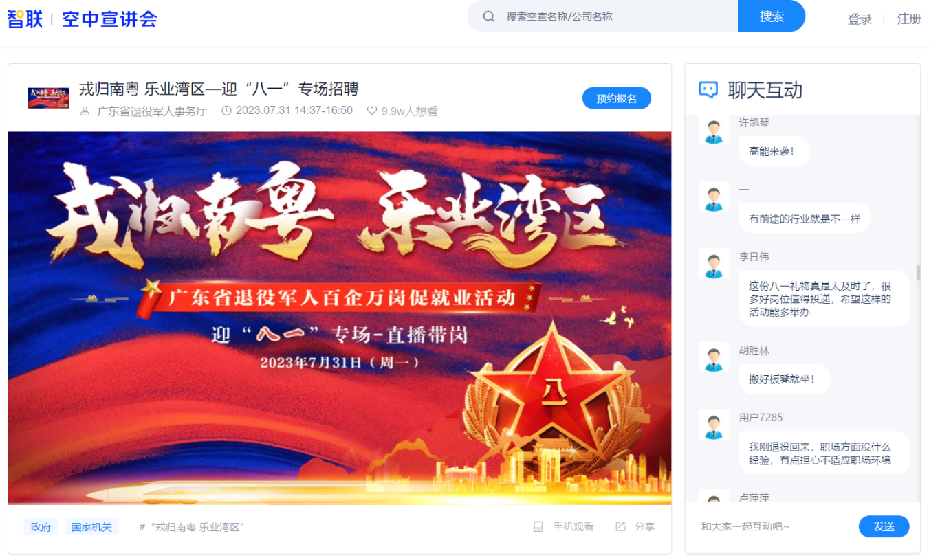Open the 登录 login link

860,19
